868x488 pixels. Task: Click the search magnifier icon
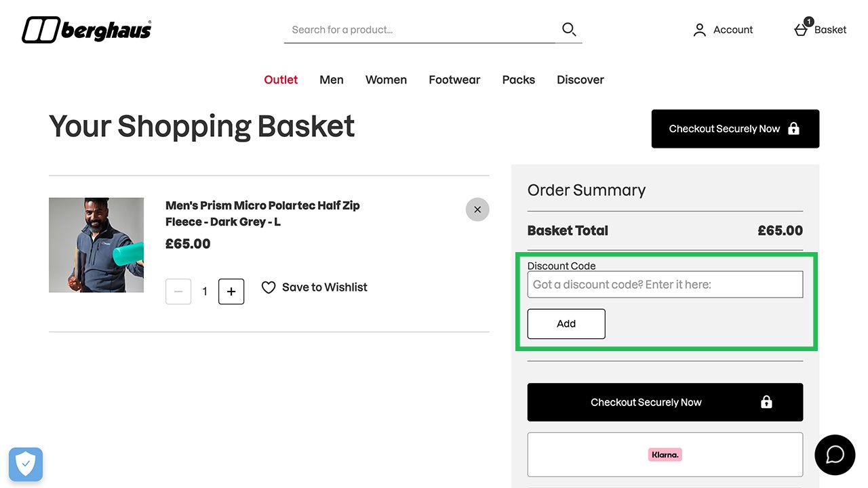click(569, 29)
